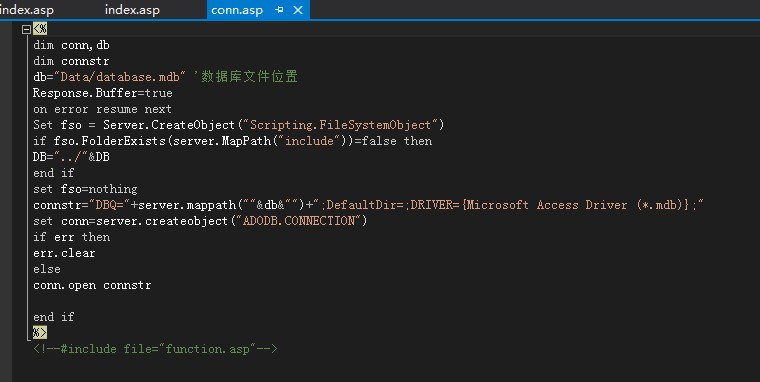
Task: Click the "Data/database.mdb" string
Action: click(120, 77)
